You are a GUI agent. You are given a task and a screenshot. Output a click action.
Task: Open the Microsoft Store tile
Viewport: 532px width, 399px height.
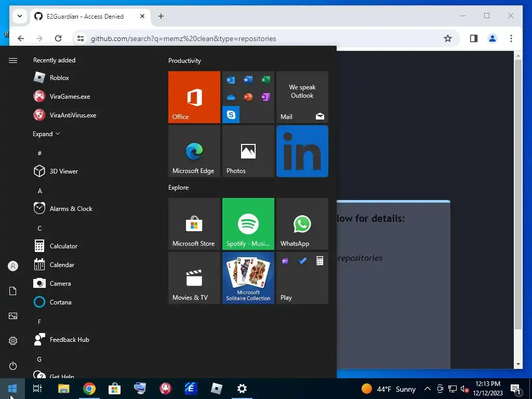(194, 224)
